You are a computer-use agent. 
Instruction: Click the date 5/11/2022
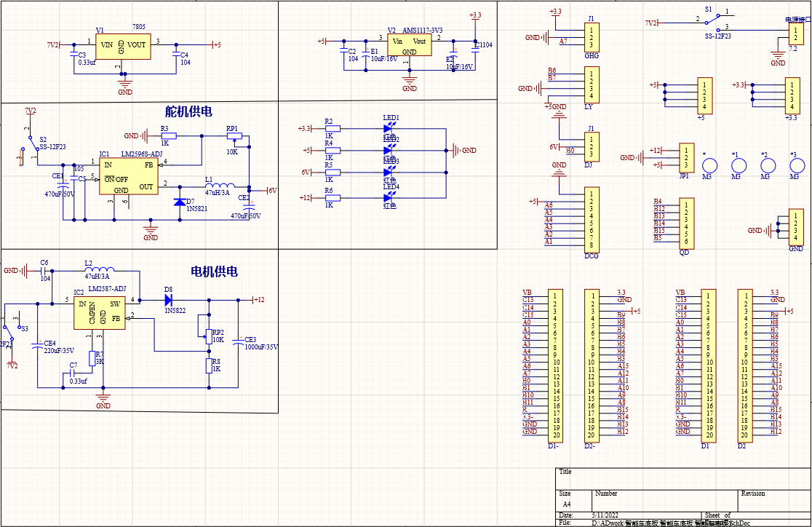pyautogui.click(x=605, y=515)
